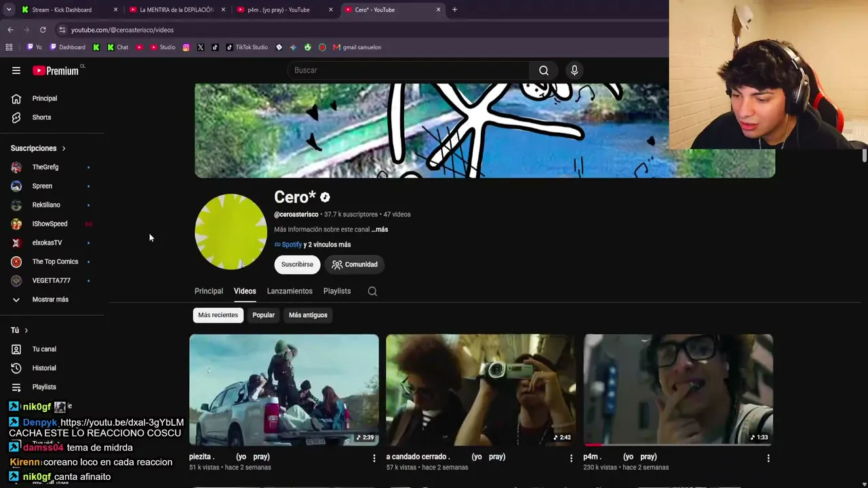868x488 pixels.
Task: Open options menu for p4m video
Action: [x=768, y=458]
